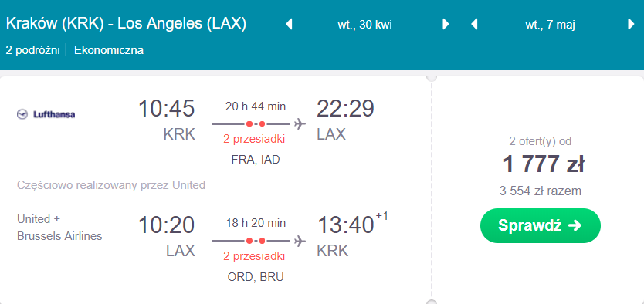Click the Sprawdź green button
Image resolution: width=644 pixels, height=304 pixels.
click(x=540, y=225)
